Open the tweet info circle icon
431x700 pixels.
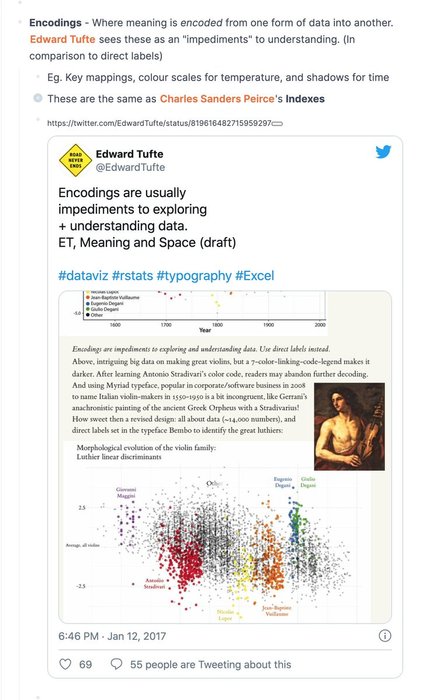click(385, 636)
